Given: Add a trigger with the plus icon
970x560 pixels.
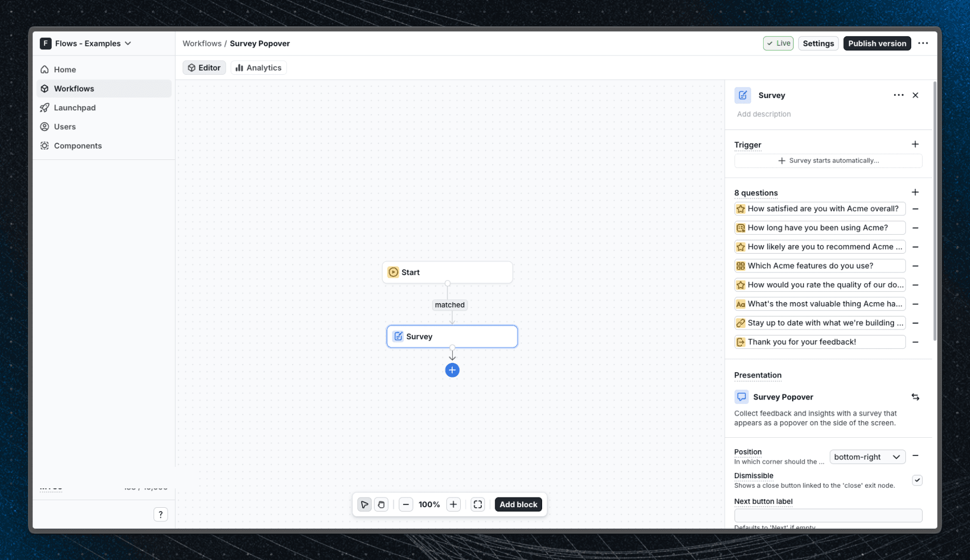Looking at the screenshot, I should [x=915, y=144].
